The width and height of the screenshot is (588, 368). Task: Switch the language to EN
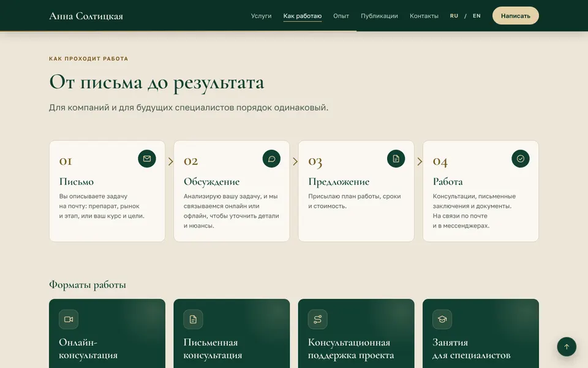(477, 16)
